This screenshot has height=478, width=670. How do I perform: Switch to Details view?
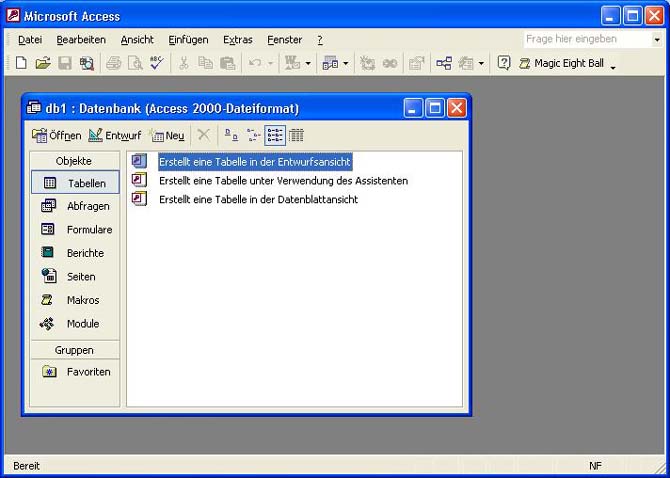coord(296,135)
